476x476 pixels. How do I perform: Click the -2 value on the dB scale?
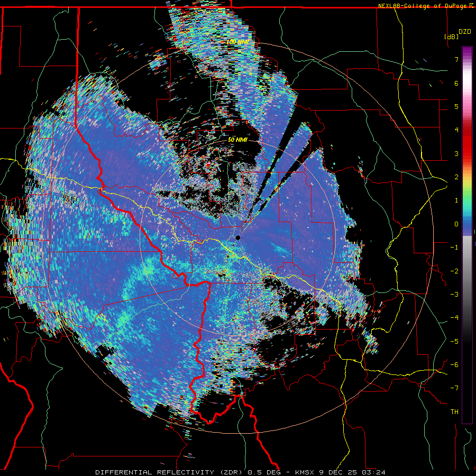454,271
